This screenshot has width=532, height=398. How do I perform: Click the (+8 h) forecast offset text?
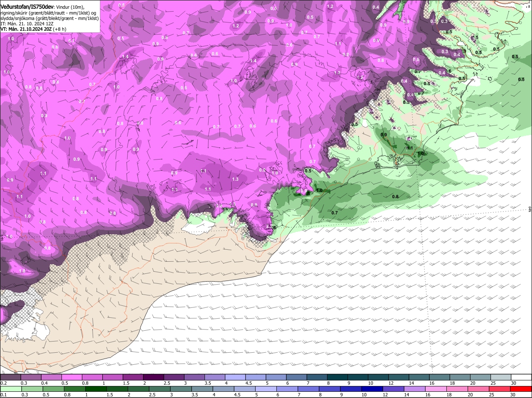pos(59,29)
